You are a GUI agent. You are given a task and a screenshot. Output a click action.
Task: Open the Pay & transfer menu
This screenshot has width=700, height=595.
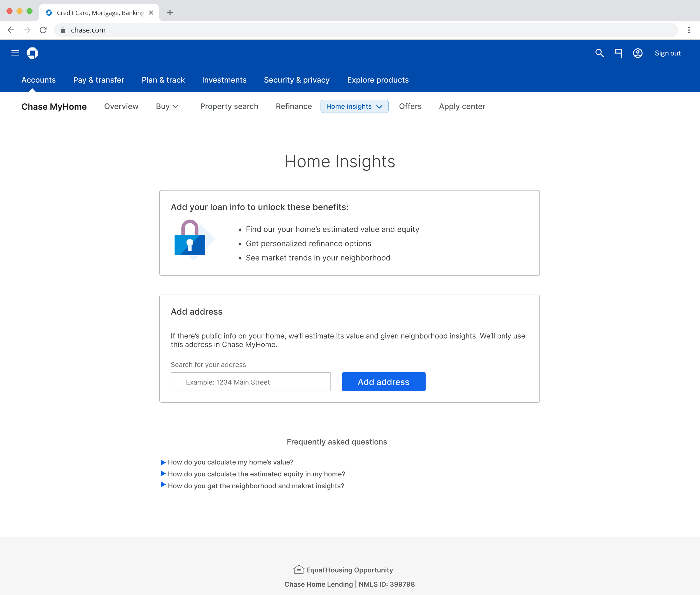point(99,80)
